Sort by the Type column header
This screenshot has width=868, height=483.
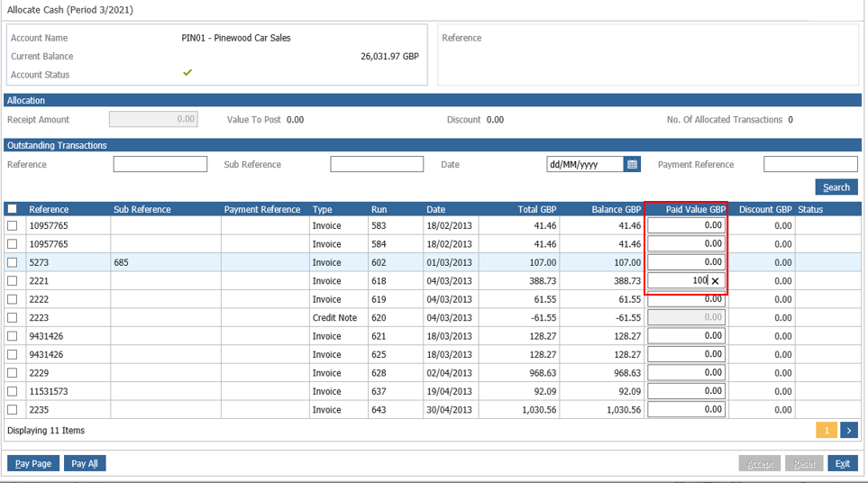[x=322, y=209]
